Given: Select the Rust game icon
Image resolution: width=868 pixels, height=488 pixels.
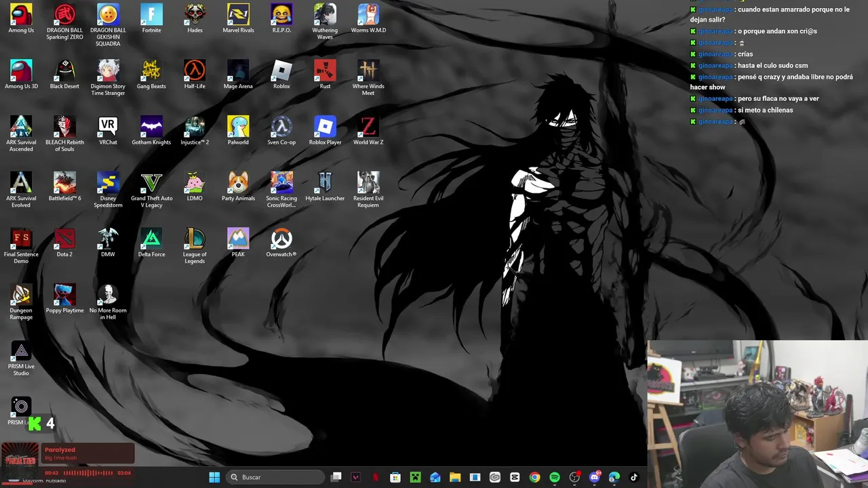Looking at the screenshot, I should coord(325,75).
